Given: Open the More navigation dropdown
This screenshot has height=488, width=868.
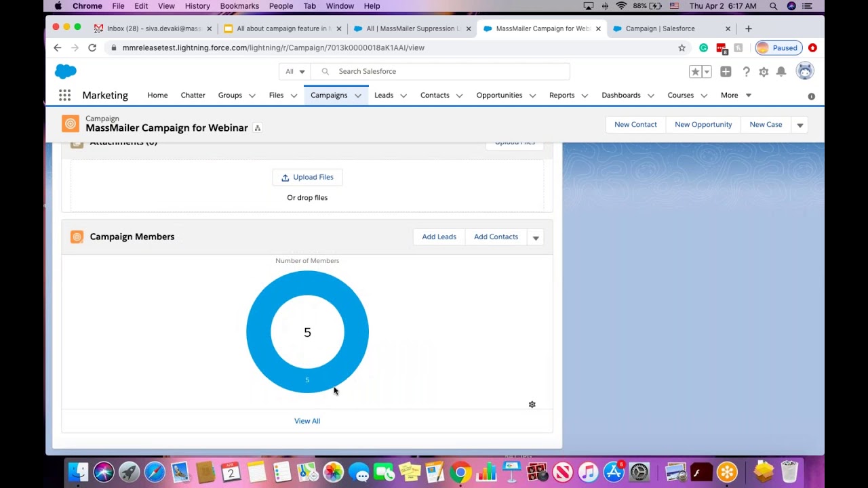Looking at the screenshot, I should 736,96.
